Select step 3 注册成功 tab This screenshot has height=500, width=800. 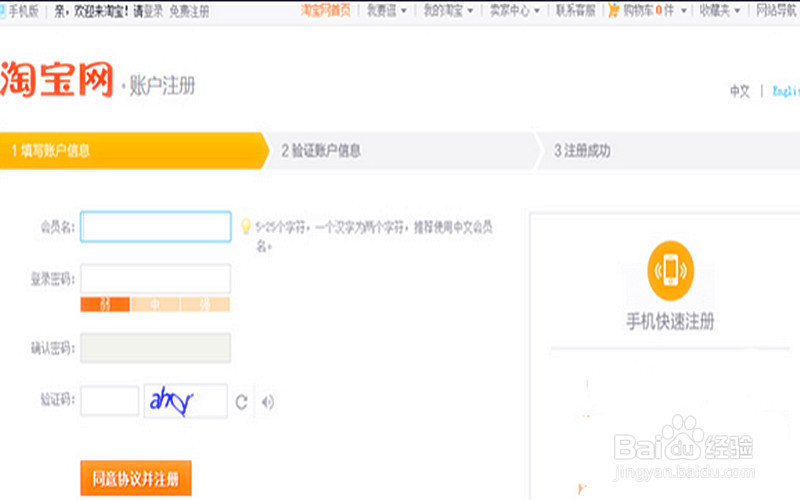coord(668,151)
